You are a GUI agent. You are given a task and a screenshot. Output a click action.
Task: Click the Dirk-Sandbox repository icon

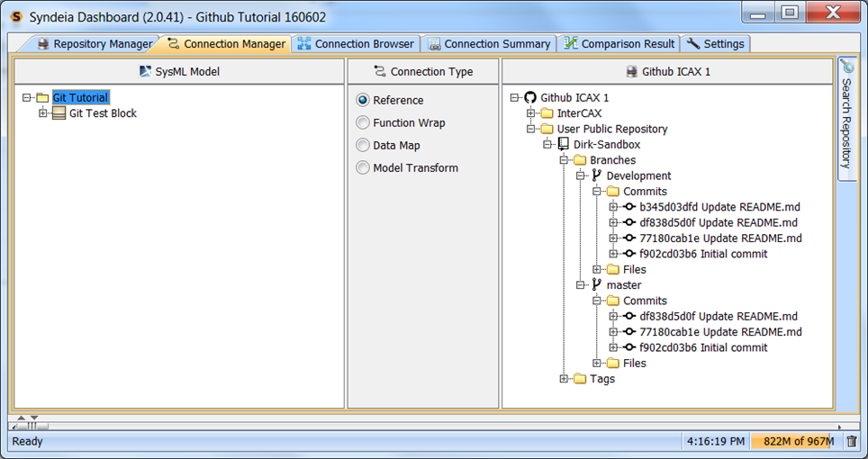tap(563, 144)
